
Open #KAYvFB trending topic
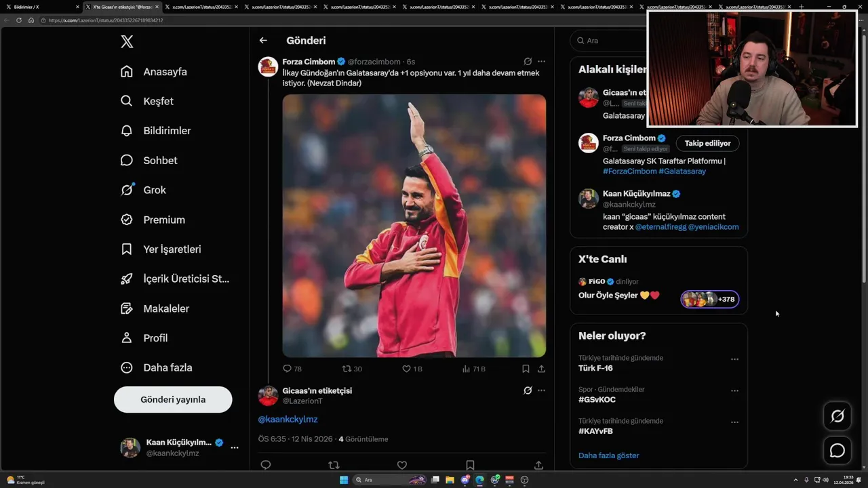(595, 431)
